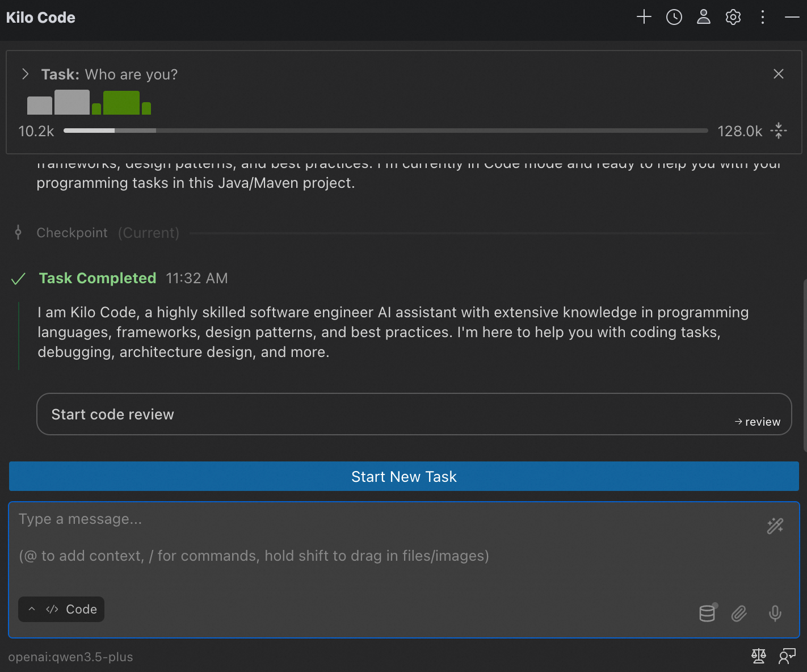Click the Task Completed green label
The height and width of the screenshot is (672, 807).
coord(98,278)
